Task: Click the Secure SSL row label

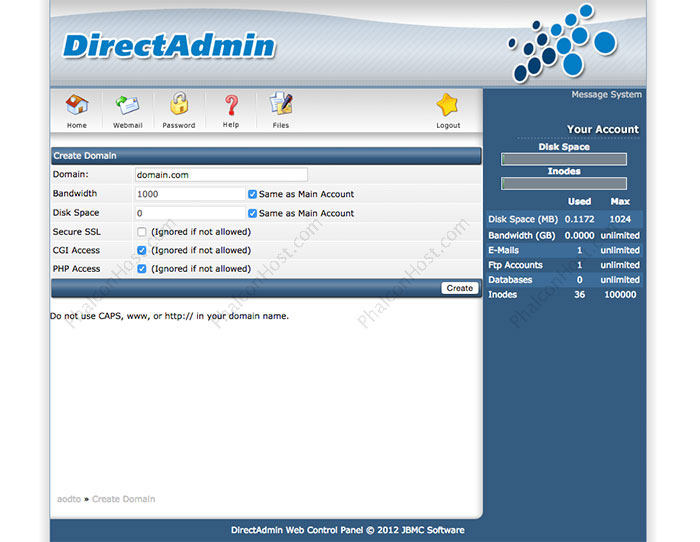Action: (x=77, y=232)
